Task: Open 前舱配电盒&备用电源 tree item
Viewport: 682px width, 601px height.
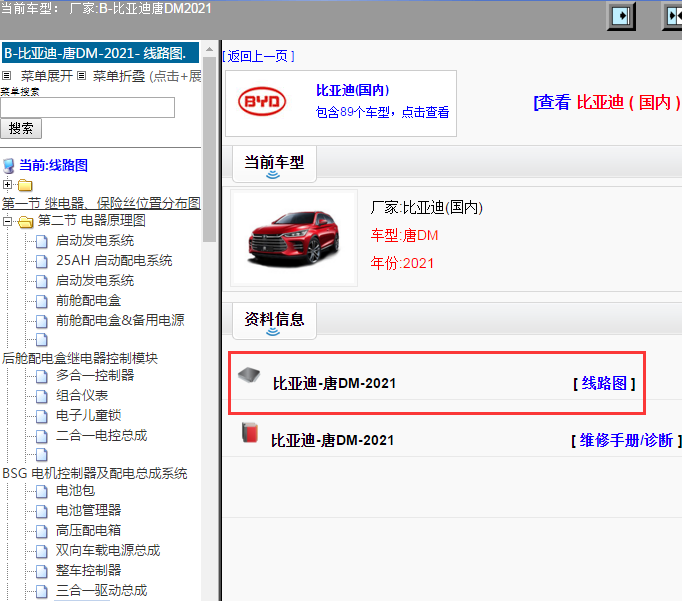Action: [120, 320]
